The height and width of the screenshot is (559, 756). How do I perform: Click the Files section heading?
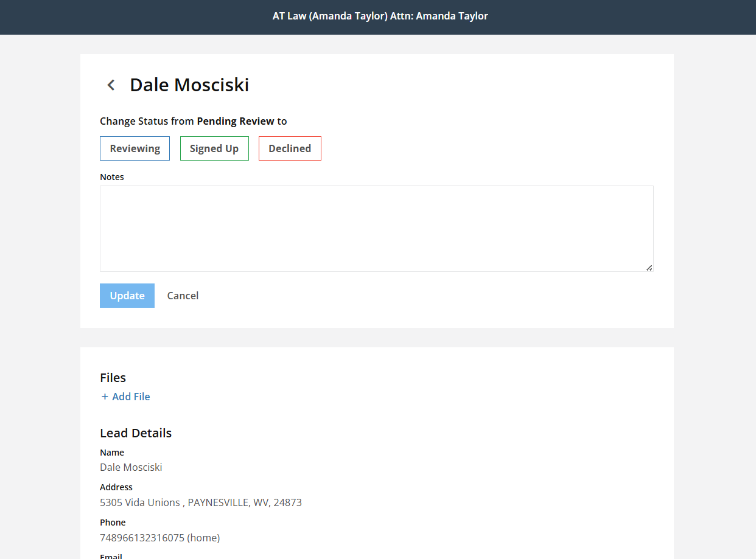[113, 378]
